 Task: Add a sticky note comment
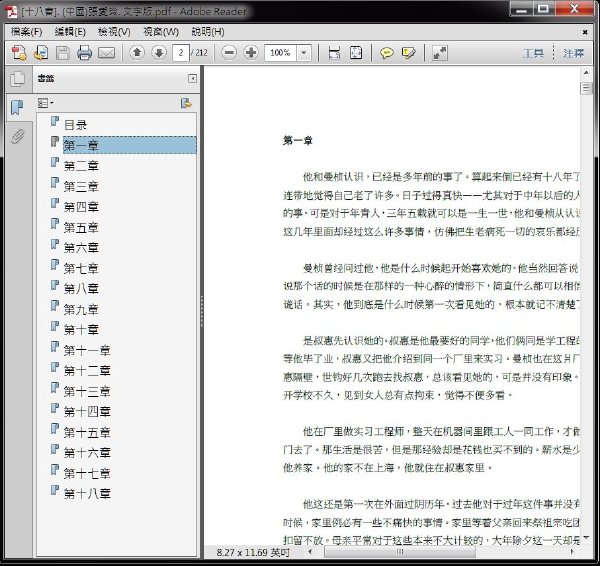point(386,53)
